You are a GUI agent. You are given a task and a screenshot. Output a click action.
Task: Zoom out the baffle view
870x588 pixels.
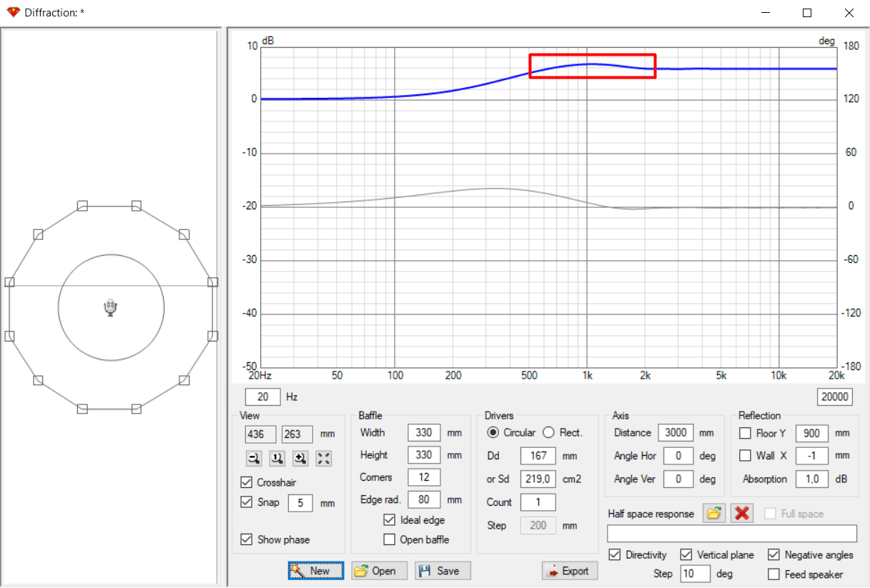click(253, 459)
